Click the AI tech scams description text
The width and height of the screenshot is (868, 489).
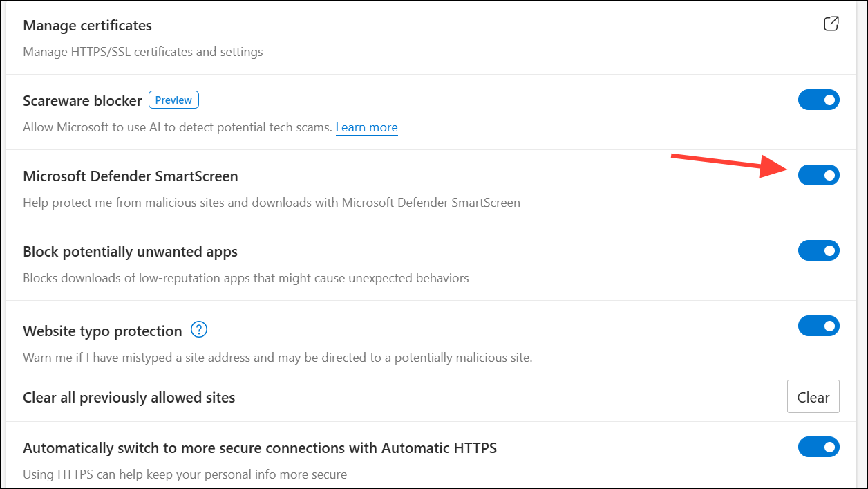(x=177, y=127)
